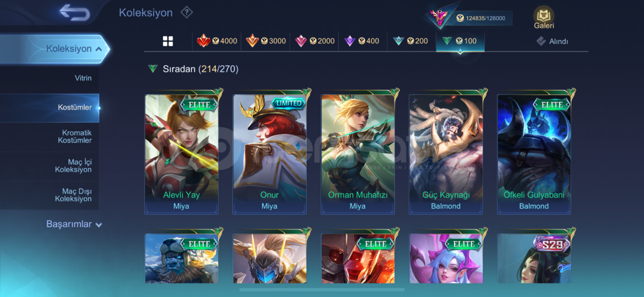Select the blue 200-point tier tab

[x=411, y=41]
